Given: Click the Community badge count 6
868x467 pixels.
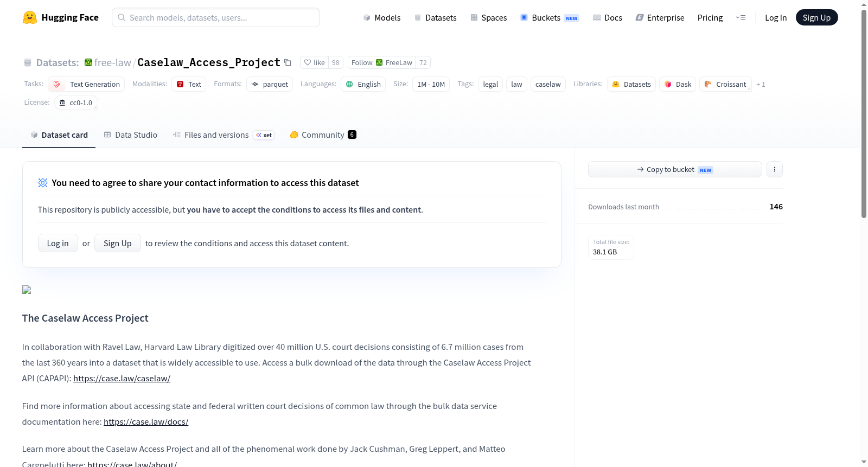Looking at the screenshot, I should click(352, 135).
